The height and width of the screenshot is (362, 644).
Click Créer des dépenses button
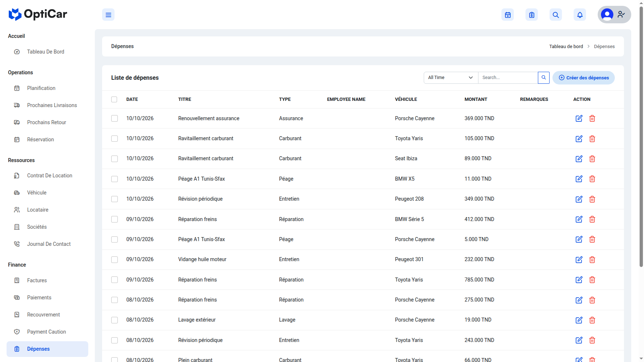[583, 78]
